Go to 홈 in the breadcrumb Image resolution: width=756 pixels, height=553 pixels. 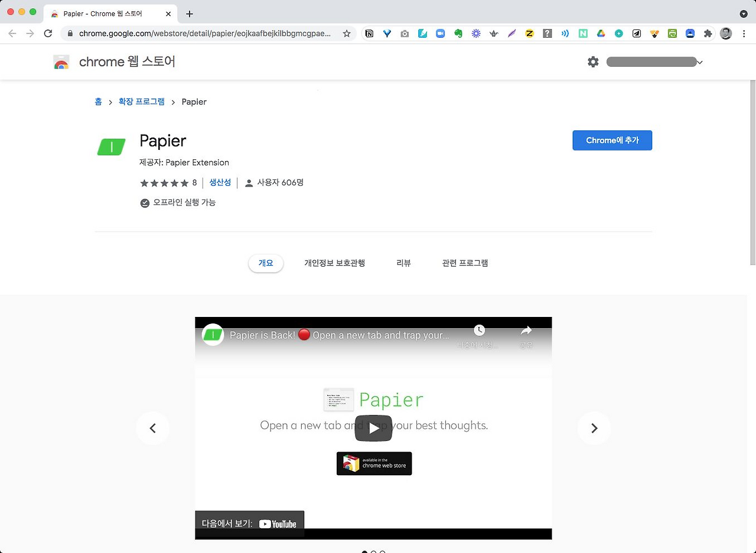click(x=98, y=102)
